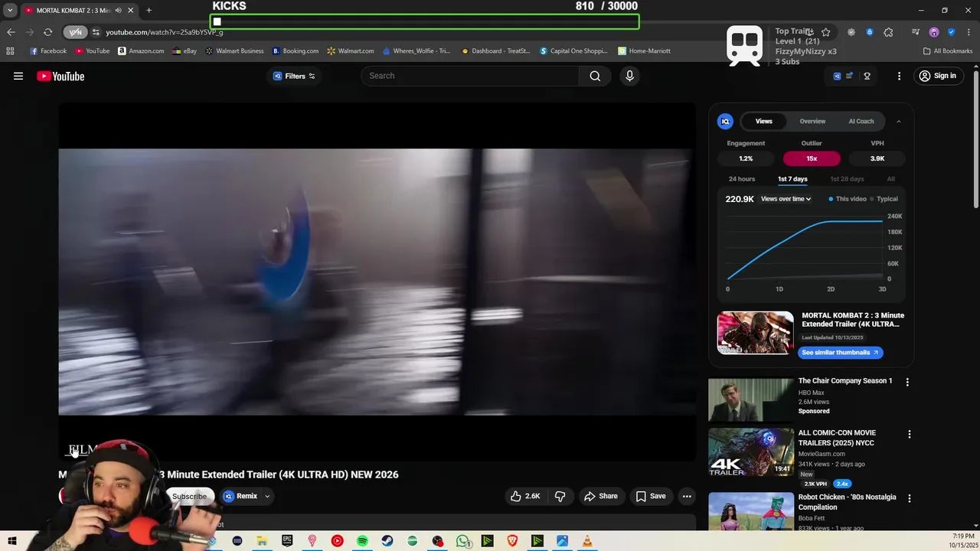Open vidIQ list icon in YouTube header

[x=849, y=76]
